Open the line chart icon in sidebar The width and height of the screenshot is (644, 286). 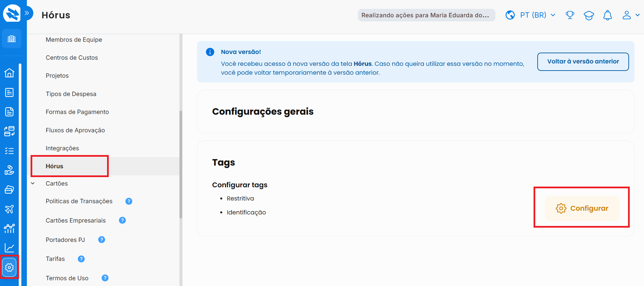(x=9, y=248)
